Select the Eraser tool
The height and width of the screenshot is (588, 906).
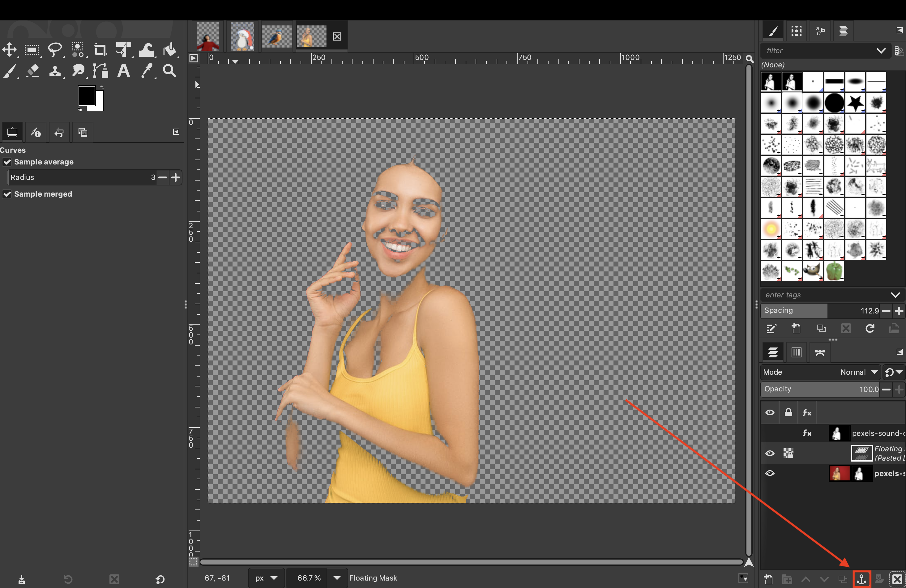coord(33,71)
